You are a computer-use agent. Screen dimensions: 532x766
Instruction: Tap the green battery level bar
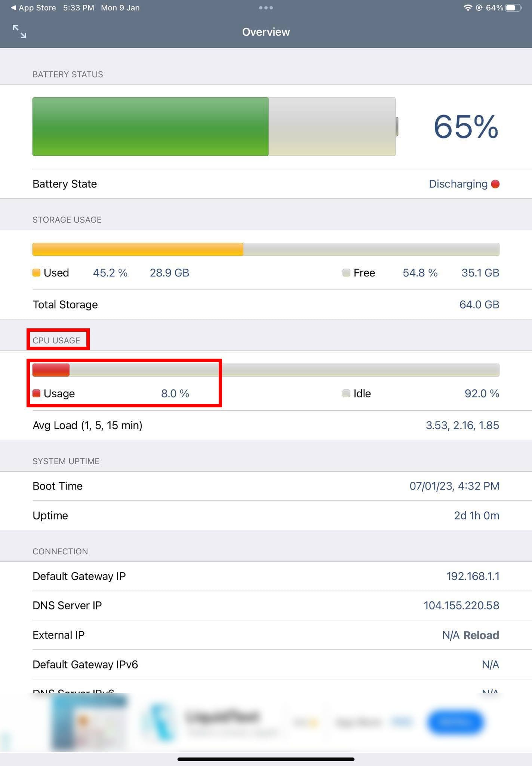coord(150,126)
